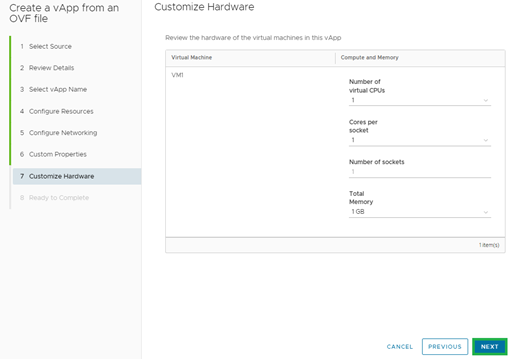
Task: Open the Number of virtual CPUs dropdown
Action: tap(420, 100)
